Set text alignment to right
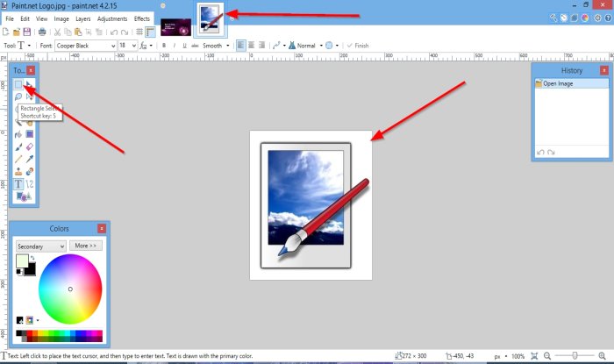 (x=261, y=46)
